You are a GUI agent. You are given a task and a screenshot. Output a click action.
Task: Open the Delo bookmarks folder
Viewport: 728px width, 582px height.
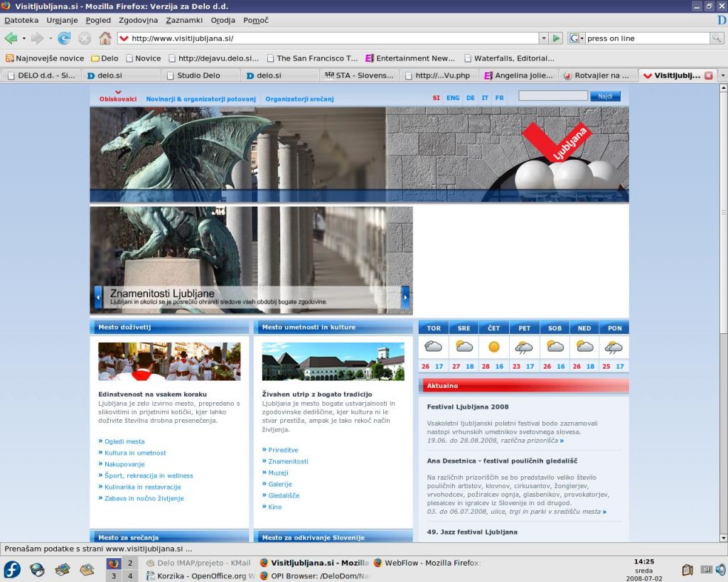105,58
